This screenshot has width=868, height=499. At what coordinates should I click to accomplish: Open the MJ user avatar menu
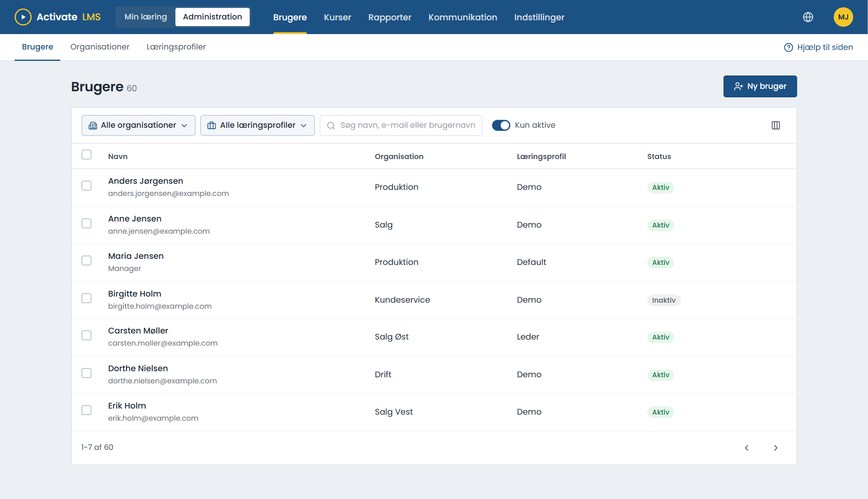click(x=843, y=17)
